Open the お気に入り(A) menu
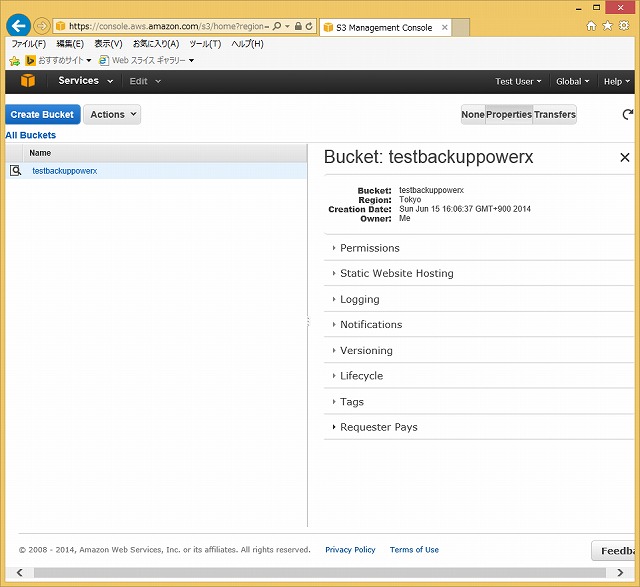 pyautogui.click(x=156, y=44)
